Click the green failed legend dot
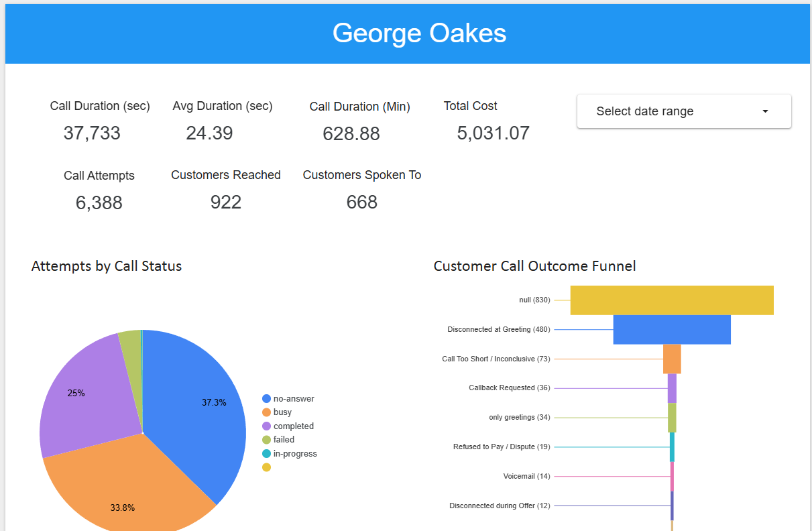Screen dimensions: 812x531 pos(266,440)
